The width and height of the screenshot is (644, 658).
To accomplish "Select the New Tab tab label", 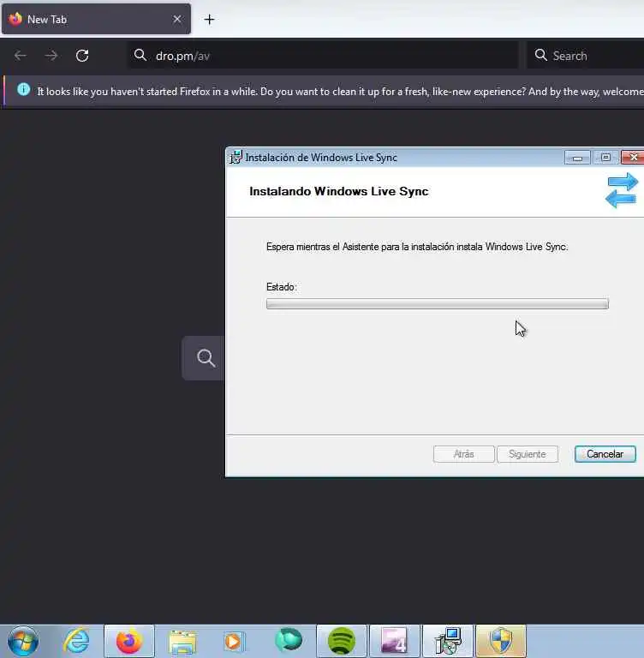I will (x=47, y=20).
